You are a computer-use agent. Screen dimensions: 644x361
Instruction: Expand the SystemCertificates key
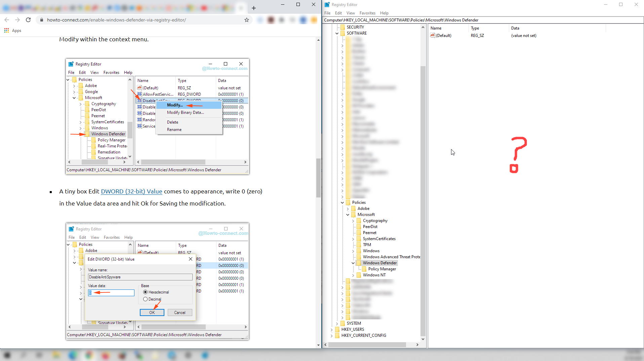353,239
